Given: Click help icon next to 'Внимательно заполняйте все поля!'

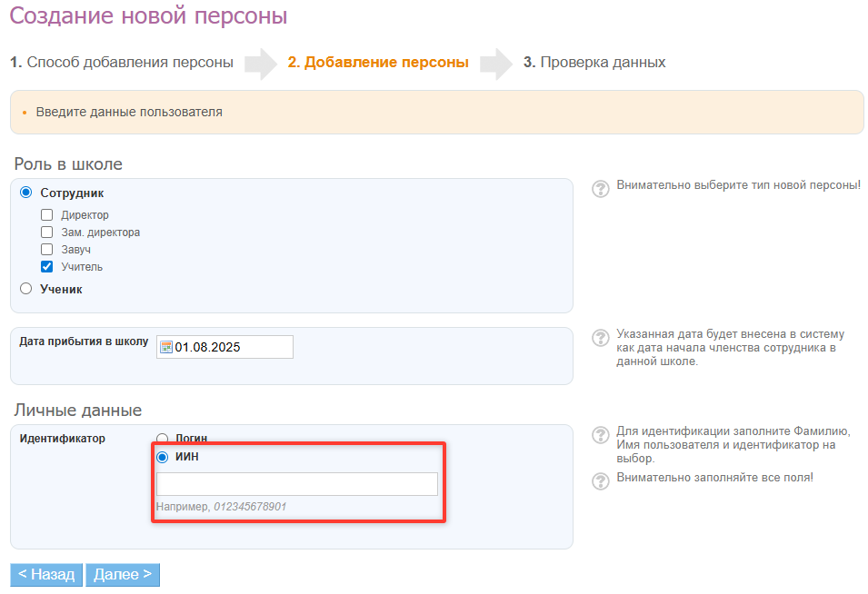Looking at the screenshot, I should click(x=600, y=480).
